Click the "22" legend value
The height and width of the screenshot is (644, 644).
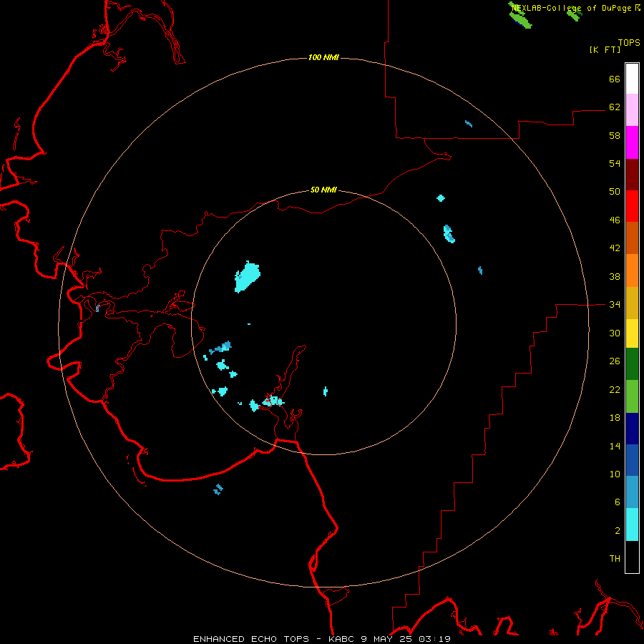tap(615, 389)
